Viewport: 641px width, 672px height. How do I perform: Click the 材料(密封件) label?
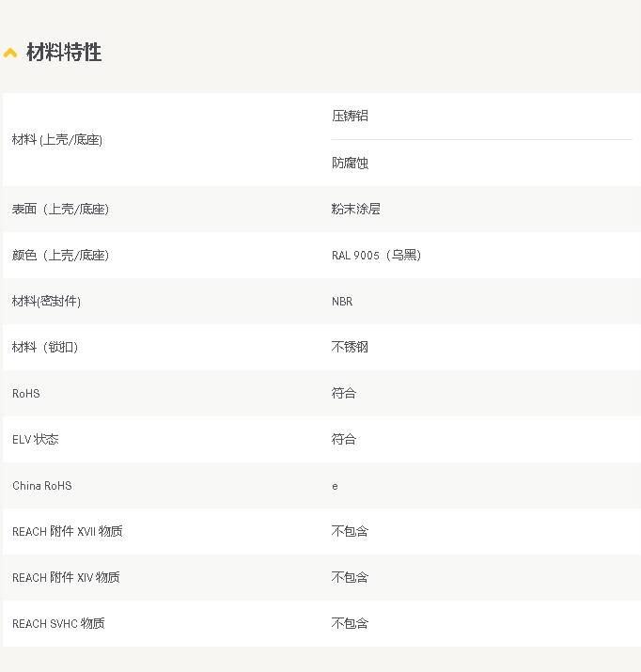pyautogui.click(x=46, y=302)
